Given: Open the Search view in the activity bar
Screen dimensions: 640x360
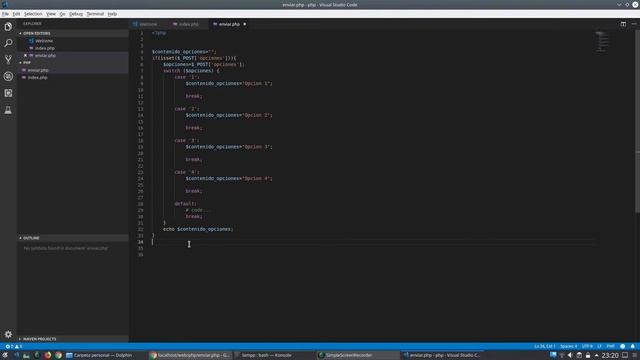Looking at the screenshot, I should coord(8,43).
